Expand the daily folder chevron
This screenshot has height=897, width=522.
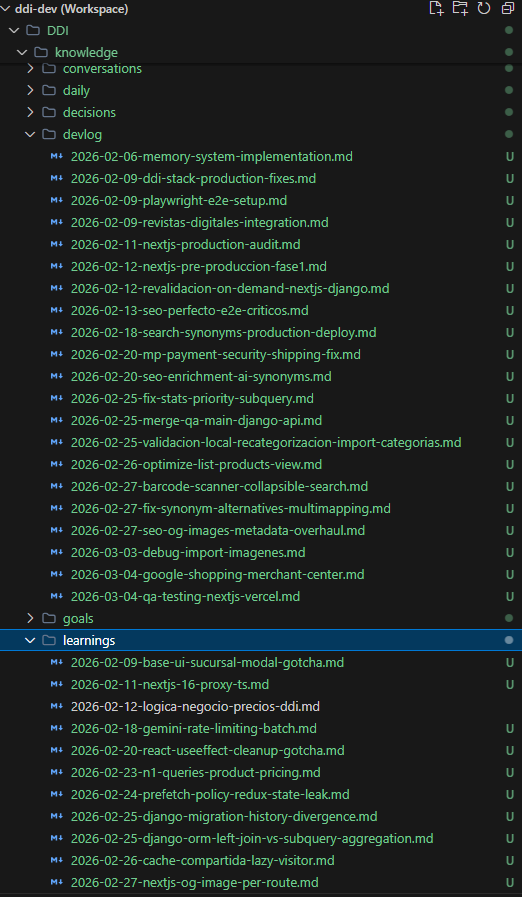click(30, 90)
